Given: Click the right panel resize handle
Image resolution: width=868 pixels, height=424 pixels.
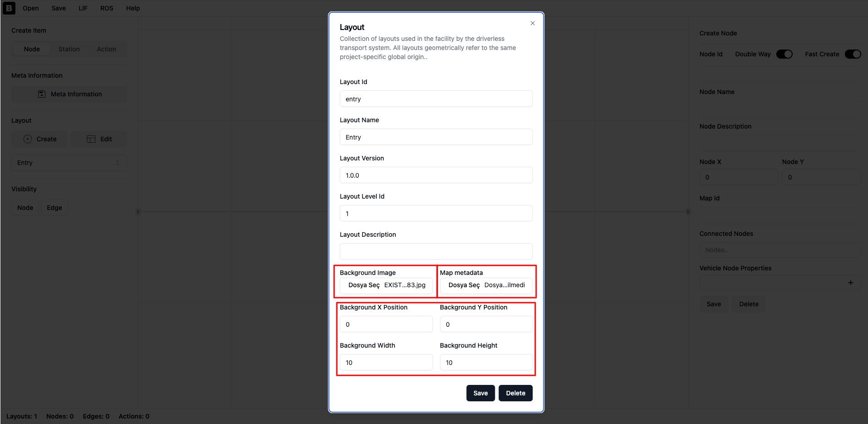Looking at the screenshot, I should pos(688,212).
